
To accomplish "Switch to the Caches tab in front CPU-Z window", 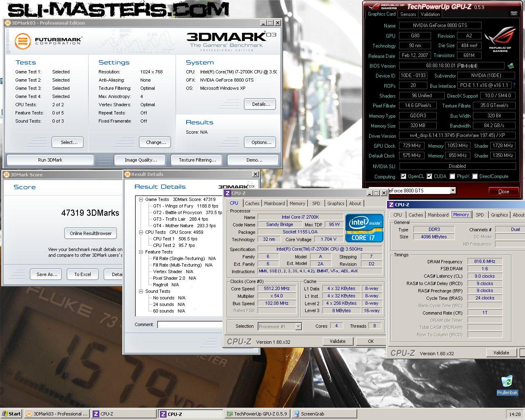I will tap(252, 203).
